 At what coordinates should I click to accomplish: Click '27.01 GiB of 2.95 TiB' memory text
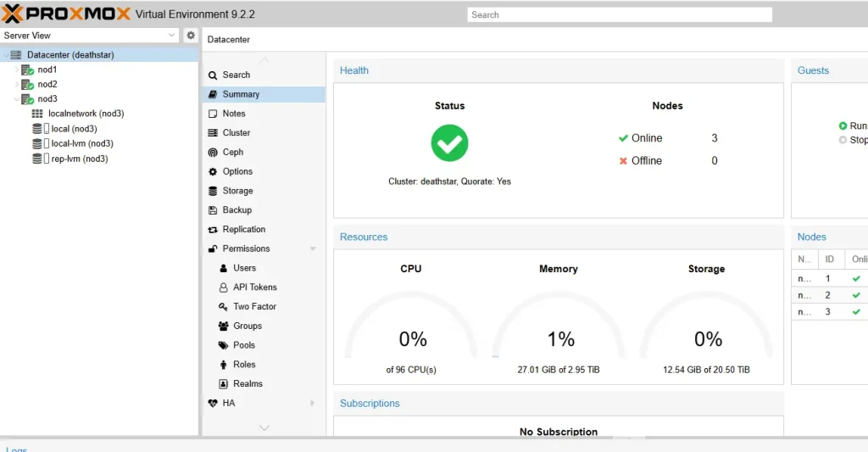tap(559, 370)
